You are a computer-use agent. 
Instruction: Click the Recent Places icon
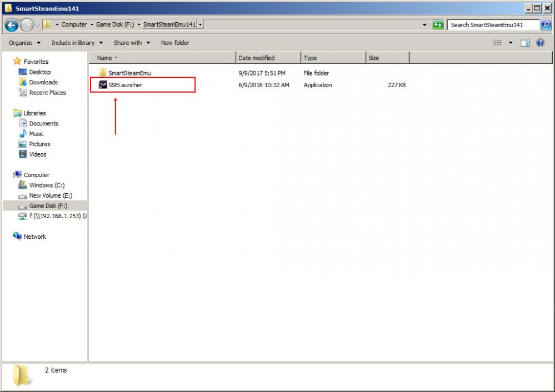click(23, 92)
